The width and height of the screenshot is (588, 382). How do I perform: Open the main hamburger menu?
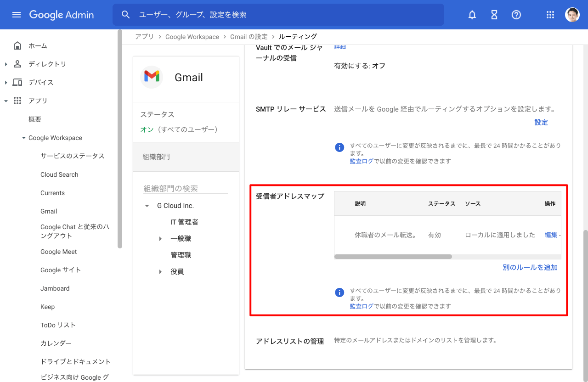pos(17,15)
